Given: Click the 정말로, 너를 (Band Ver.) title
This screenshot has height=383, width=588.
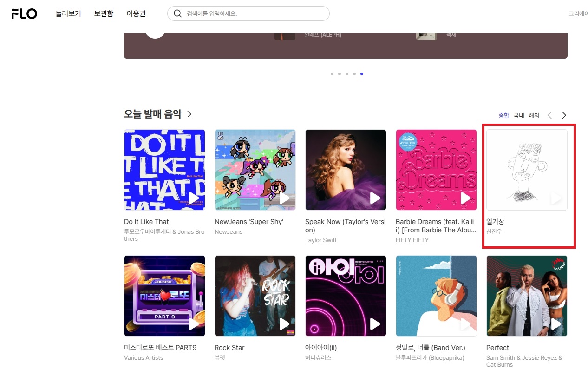Looking at the screenshot, I should tap(431, 348).
